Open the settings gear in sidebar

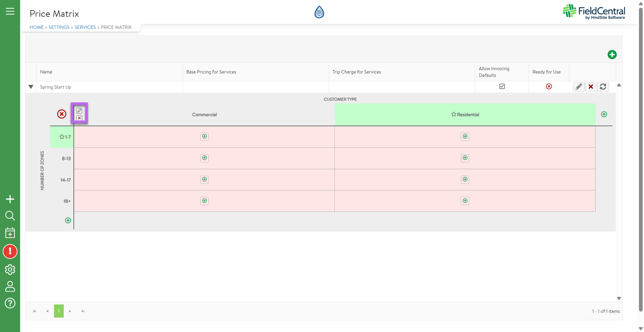click(10, 270)
